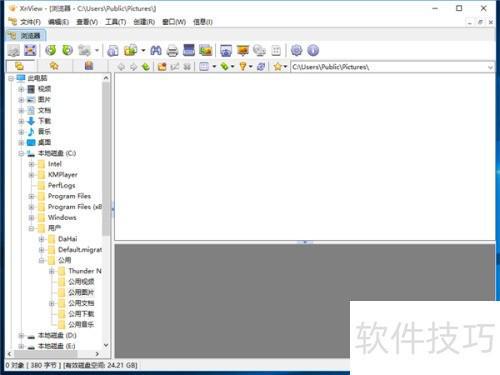Open options via the gear icon

[296, 50]
